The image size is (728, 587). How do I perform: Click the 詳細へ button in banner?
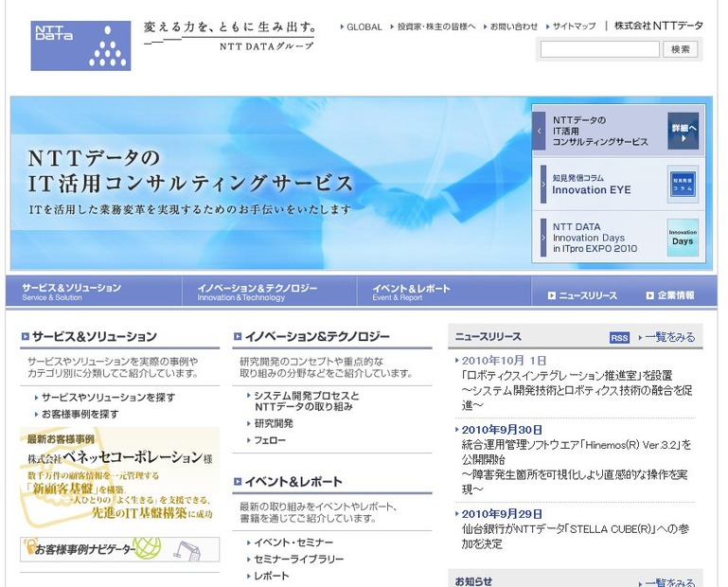(684, 131)
